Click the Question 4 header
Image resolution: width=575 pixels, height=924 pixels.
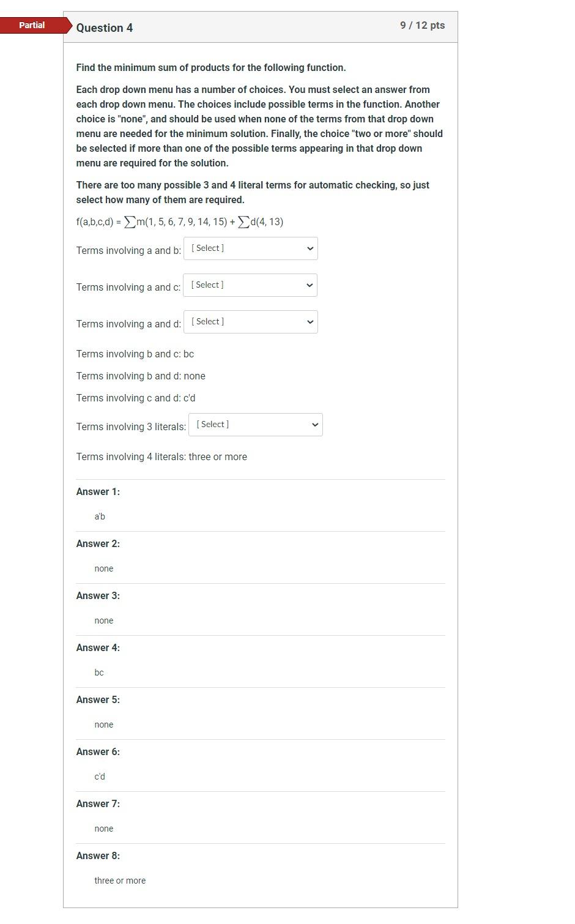pos(105,28)
